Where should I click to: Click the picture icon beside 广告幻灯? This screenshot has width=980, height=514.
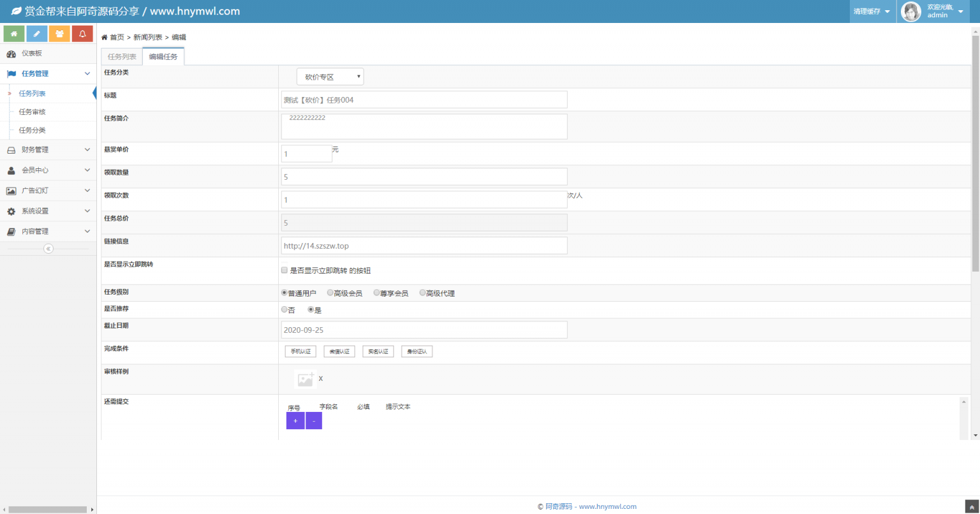[x=11, y=191]
